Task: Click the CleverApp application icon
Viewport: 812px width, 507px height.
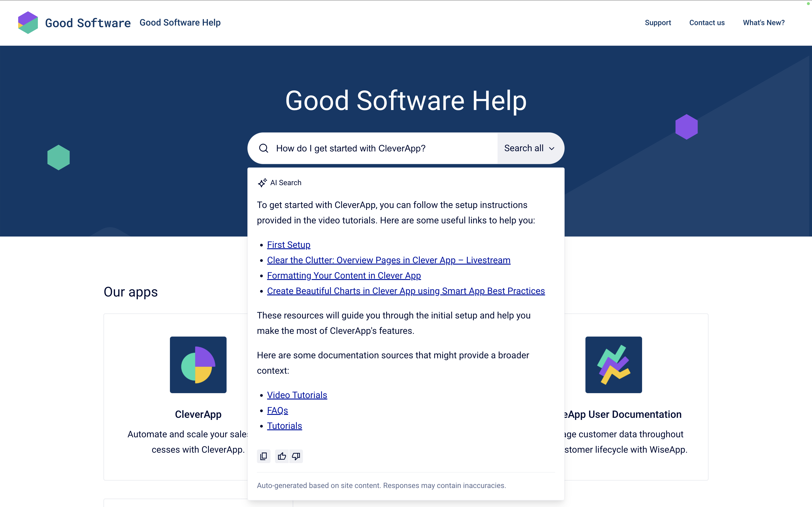Action: (x=198, y=364)
